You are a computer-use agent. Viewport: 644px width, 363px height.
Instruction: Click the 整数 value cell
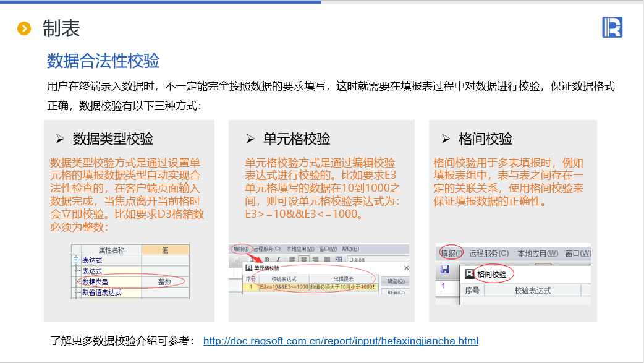(165, 281)
